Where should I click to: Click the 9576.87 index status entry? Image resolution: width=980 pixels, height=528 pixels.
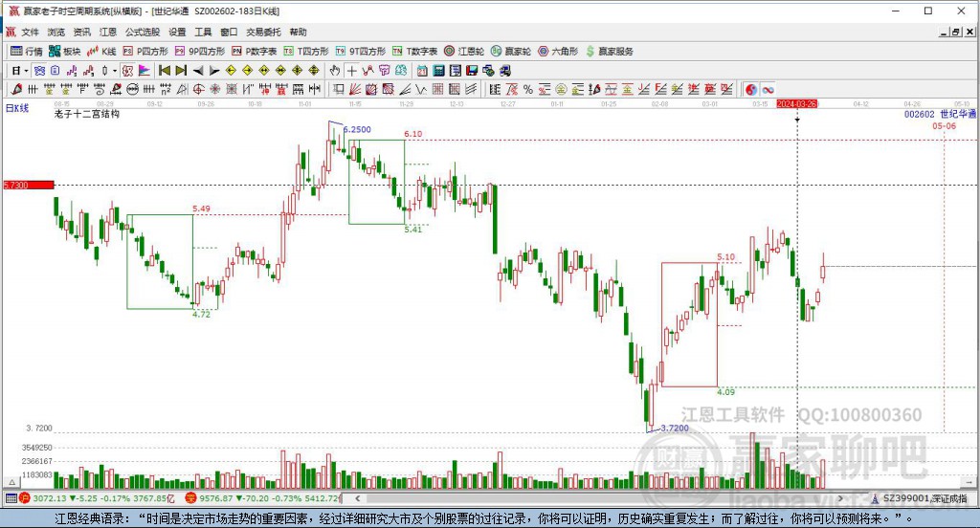[x=263, y=498]
